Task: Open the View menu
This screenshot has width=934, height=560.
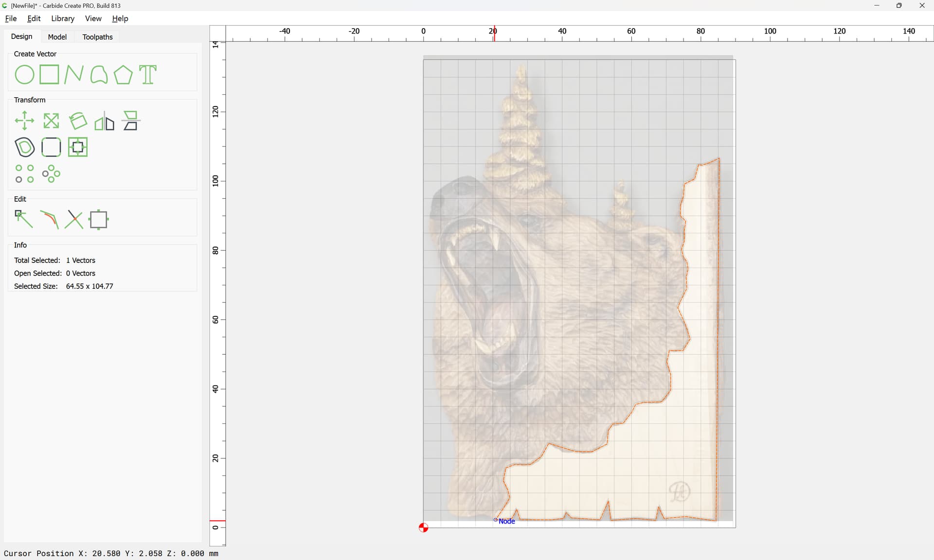Action: click(93, 18)
